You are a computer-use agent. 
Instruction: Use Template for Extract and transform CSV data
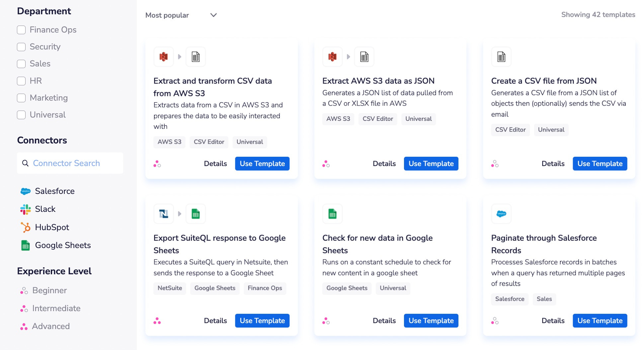point(262,164)
